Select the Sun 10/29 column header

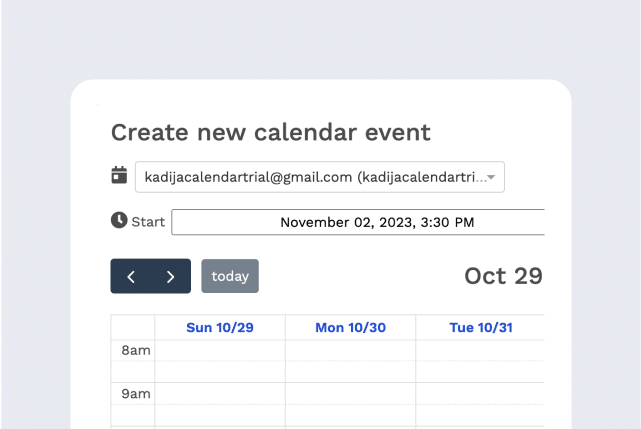(220, 328)
